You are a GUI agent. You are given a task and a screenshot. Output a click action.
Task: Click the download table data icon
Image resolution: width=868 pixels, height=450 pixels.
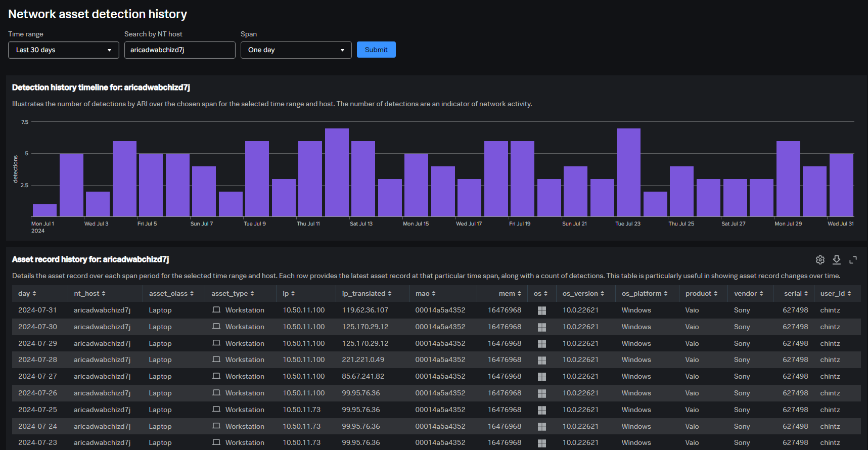[837, 260]
